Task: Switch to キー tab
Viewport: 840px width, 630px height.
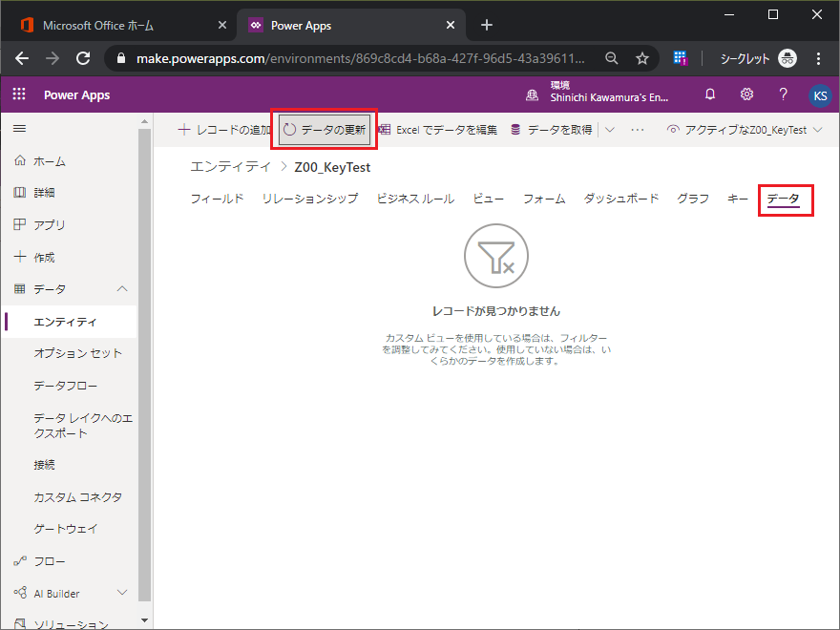Action: [738, 199]
